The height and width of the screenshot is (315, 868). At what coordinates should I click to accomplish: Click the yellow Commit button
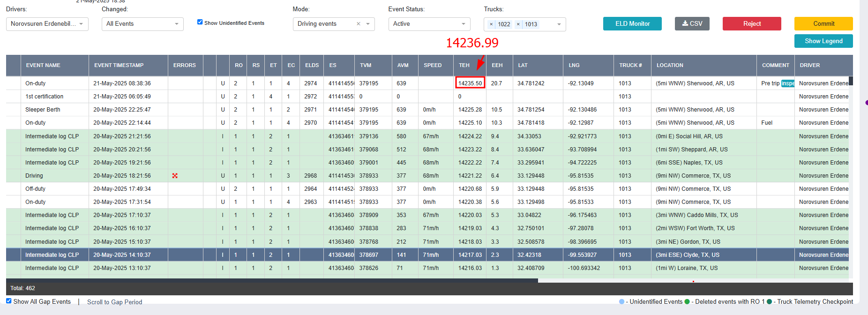point(823,23)
